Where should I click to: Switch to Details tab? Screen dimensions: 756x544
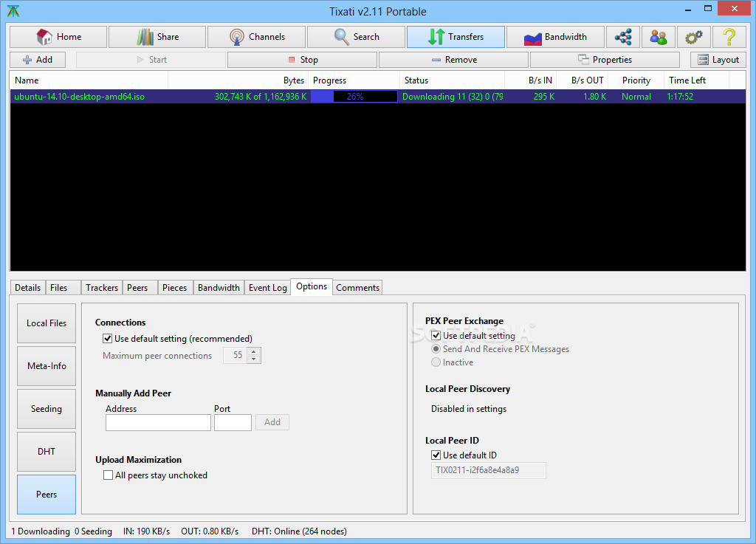[x=28, y=288]
